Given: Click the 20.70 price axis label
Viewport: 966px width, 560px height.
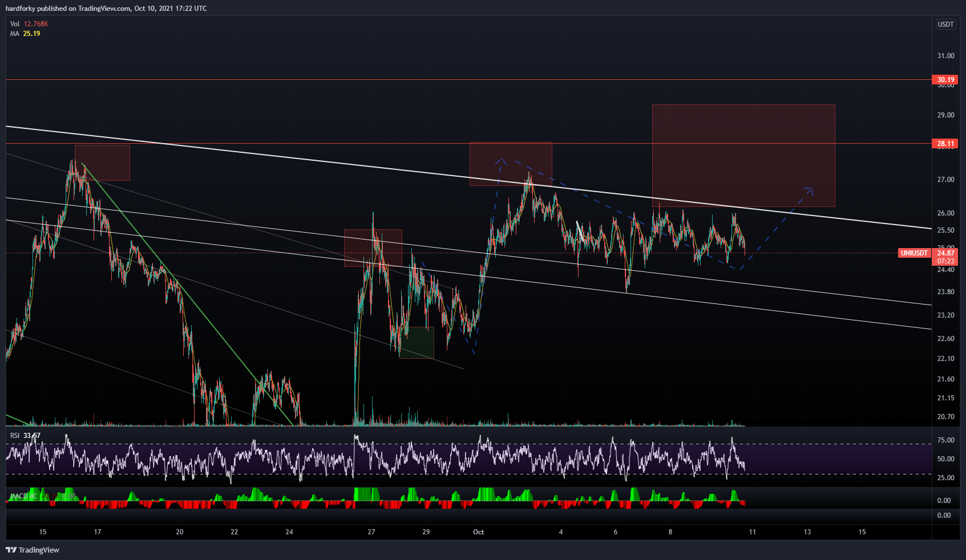Looking at the screenshot, I should tap(945, 417).
